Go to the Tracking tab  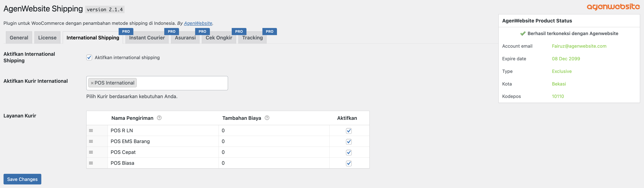click(x=253, y=38)
